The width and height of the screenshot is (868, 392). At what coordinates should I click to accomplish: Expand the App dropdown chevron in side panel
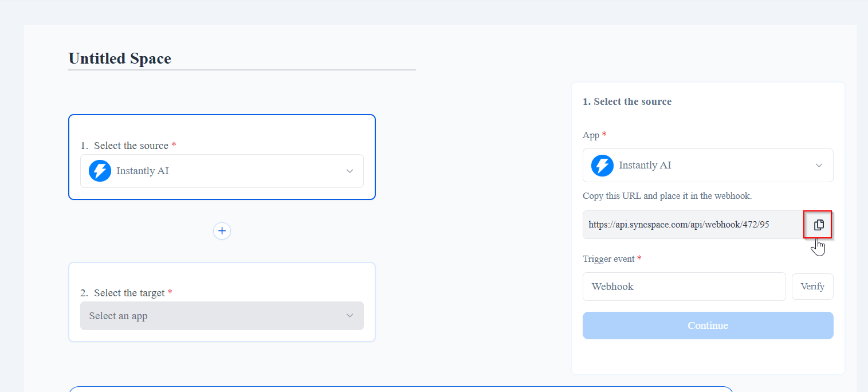[819, 166]
